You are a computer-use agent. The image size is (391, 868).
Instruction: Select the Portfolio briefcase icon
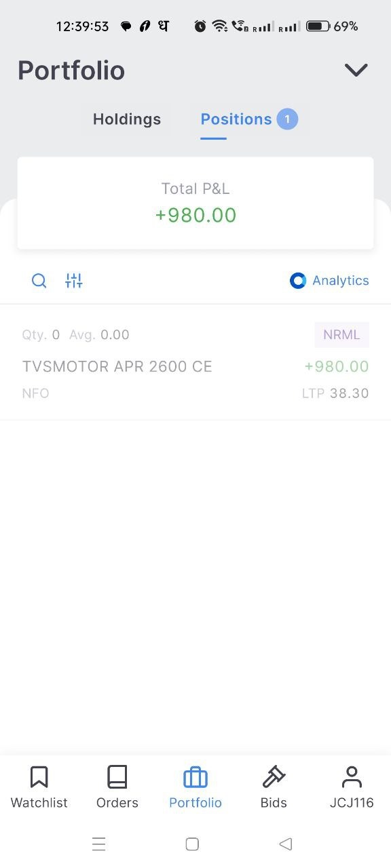(195, 777)
